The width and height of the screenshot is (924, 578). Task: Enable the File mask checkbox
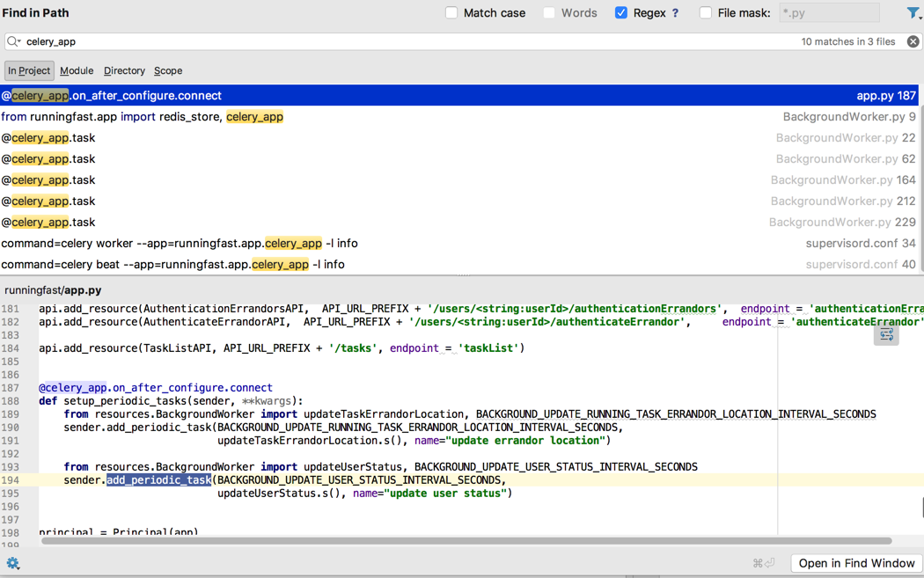pos(706,13)
